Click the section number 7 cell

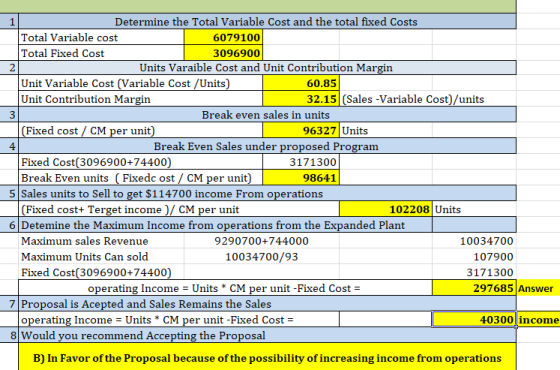9,304
